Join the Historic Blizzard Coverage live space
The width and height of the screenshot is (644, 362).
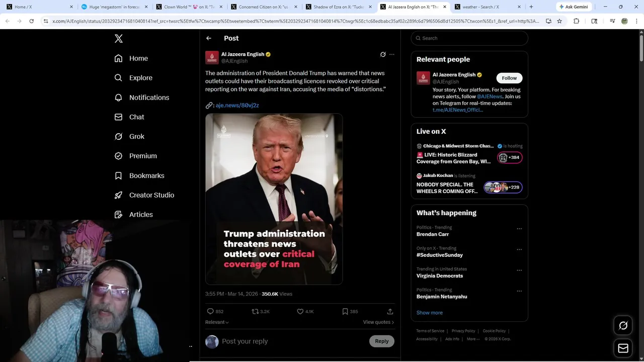click(469, 154)
